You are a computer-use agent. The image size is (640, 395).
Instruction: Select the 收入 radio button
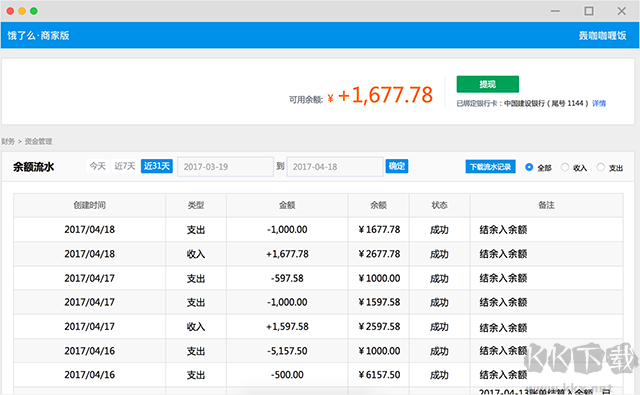coord(565,167)
